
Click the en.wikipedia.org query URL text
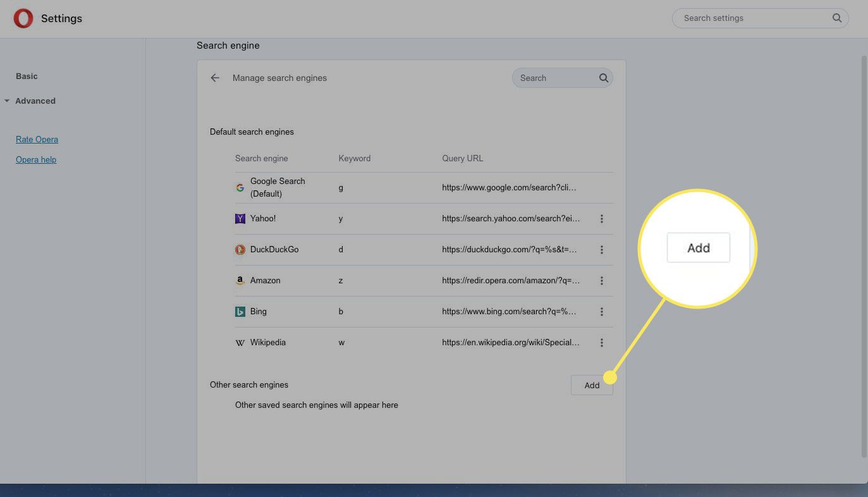[511, 342]
